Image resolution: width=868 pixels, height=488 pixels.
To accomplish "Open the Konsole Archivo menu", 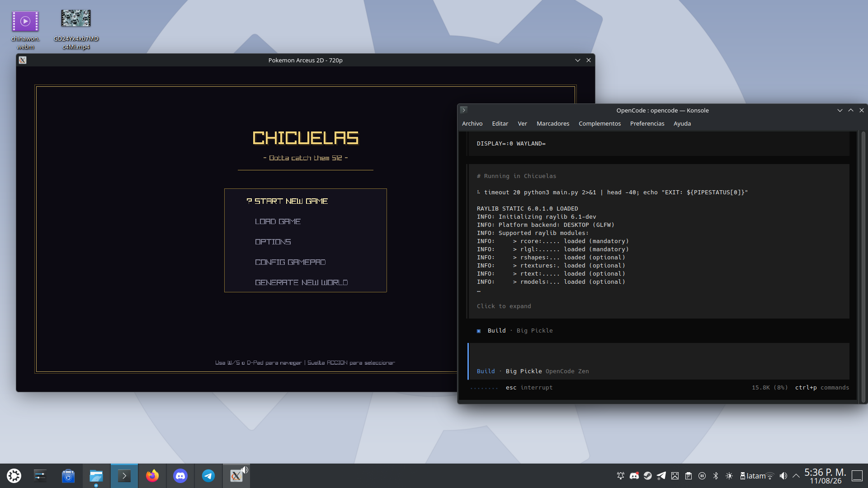I will click(472, 123).
